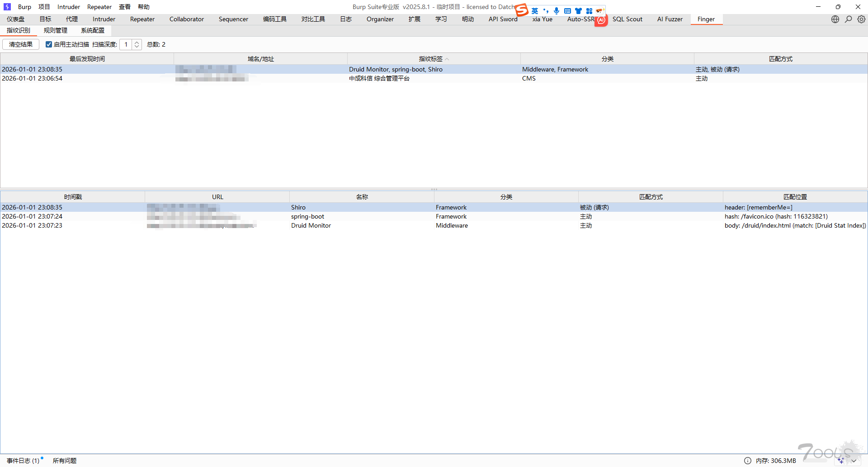The image size is (868, 467).
Task: Toggle Sogou 英 language mode
Action: click(535, 10)
